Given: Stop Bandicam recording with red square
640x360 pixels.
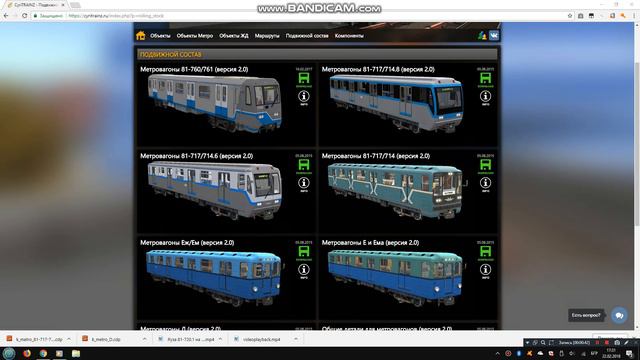Looking at the screenshot, I should (x=607, y=342).
